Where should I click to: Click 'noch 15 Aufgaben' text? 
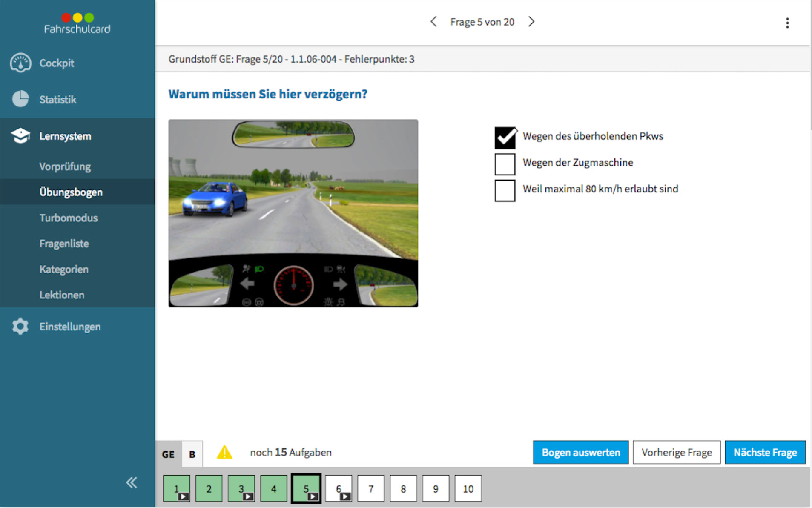(x=291, y=452)
